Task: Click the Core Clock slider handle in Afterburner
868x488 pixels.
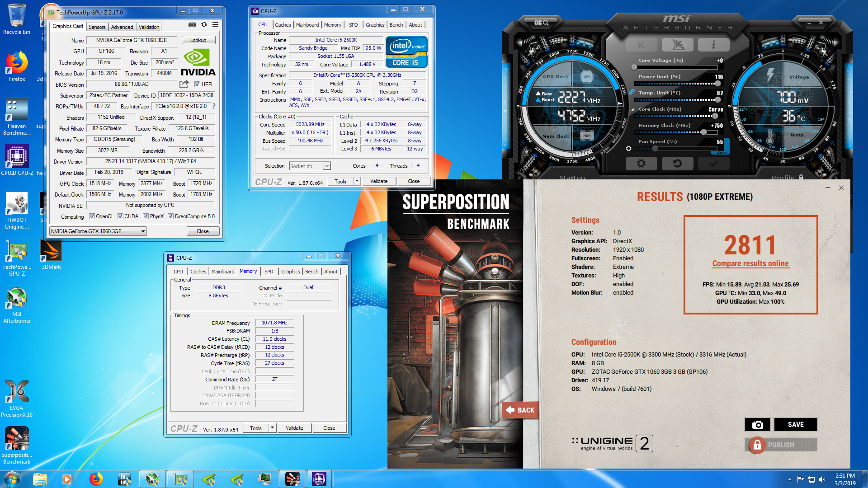Action: [715, 116]
